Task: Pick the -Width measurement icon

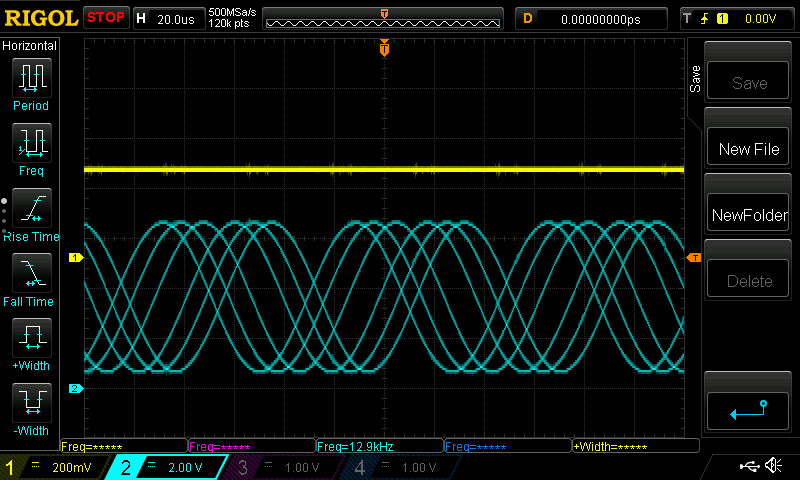Action: (x=31, y=402)
